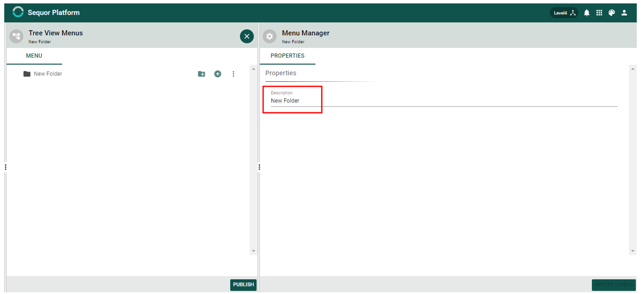The image size is (644, 294).
Task: Open the notifications bell
Action: click(x=587, y=13)
